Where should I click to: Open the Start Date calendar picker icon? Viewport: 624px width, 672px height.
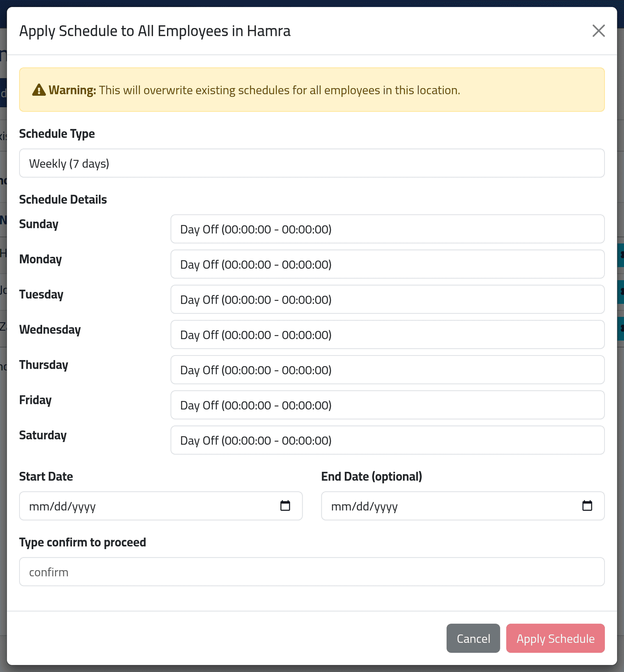285,506
